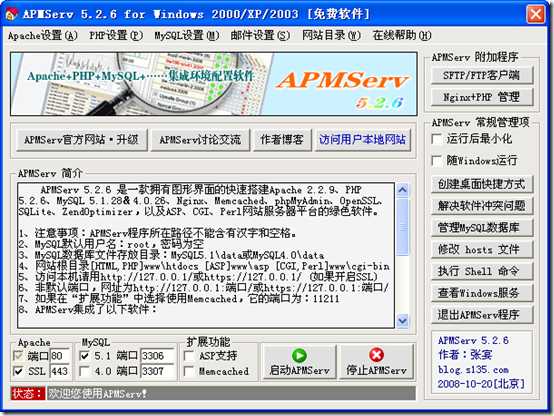This screenshot has height=416, width=554.
Task: Click 解决软件冲突问题 button
Action: [x=482, y=206]
